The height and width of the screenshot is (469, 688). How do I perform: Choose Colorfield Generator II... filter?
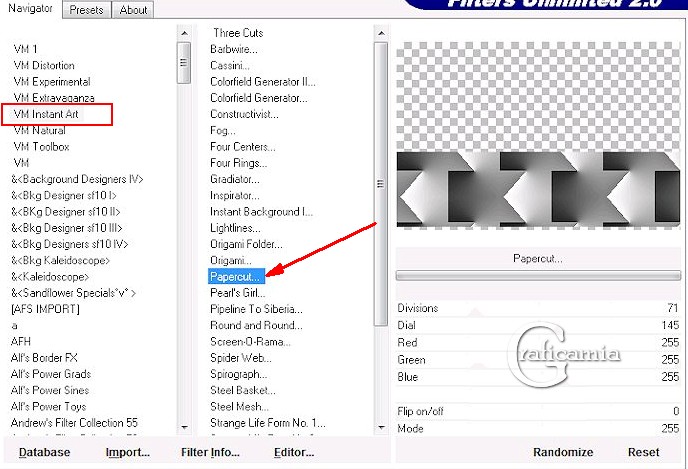262,82
